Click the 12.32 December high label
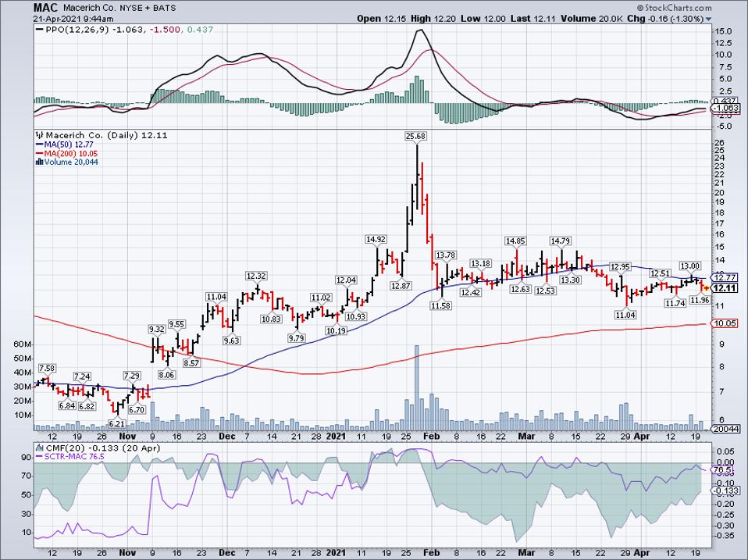748x560 pixels. click(257, 276)
